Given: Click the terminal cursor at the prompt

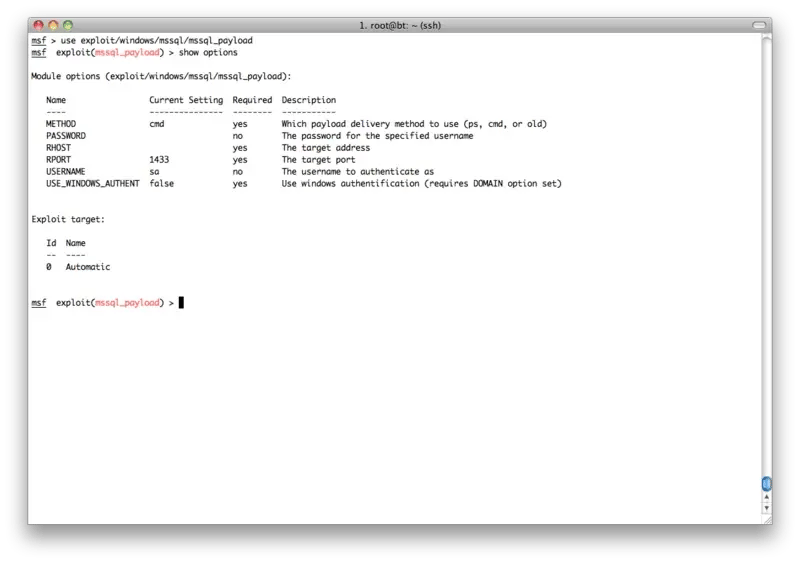Looking at the screenshot, I should coord(181,303).
